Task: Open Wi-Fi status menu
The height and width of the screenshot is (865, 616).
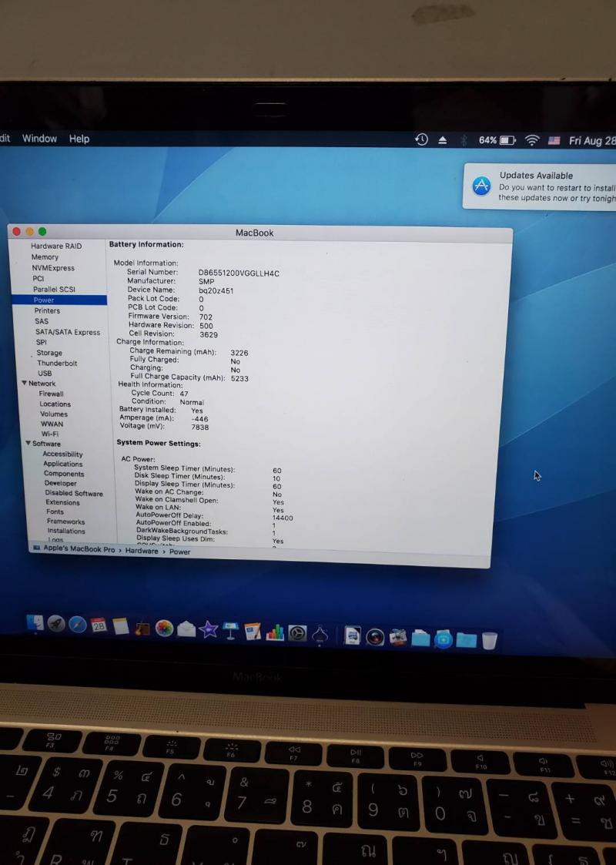Action: click(531, 141)
